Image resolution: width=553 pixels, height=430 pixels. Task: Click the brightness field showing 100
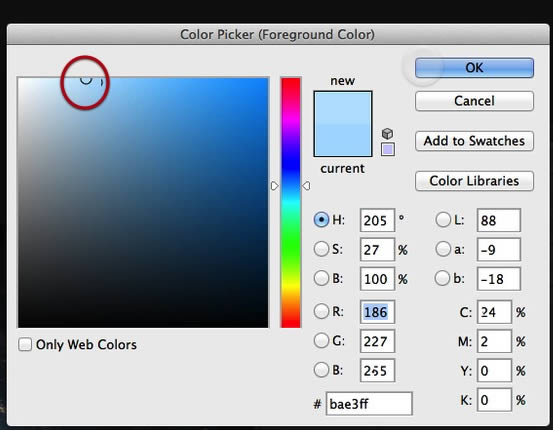tap(377, 279)
